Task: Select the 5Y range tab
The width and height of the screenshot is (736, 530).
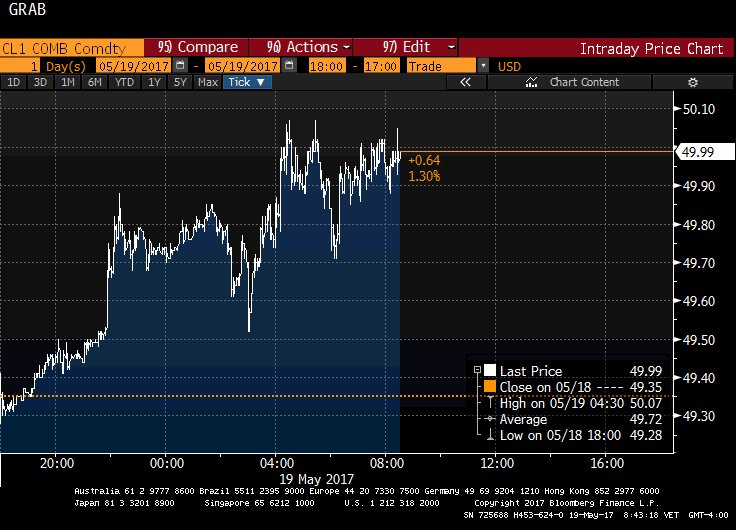Action: (180, 82)
